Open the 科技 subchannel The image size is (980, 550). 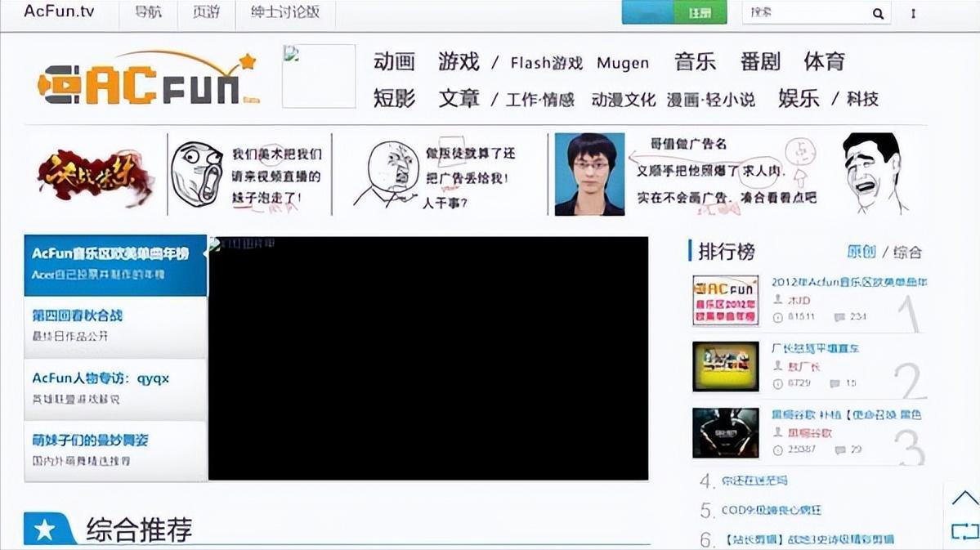point(862,99)
